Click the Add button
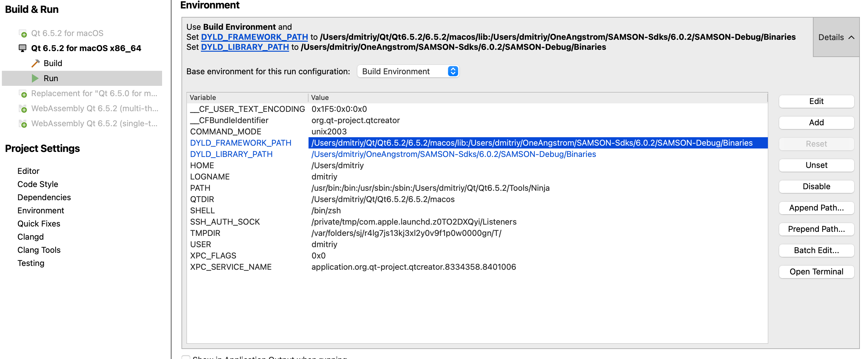The width and height of the screenshot is (868, 359). tap(816, 122)
